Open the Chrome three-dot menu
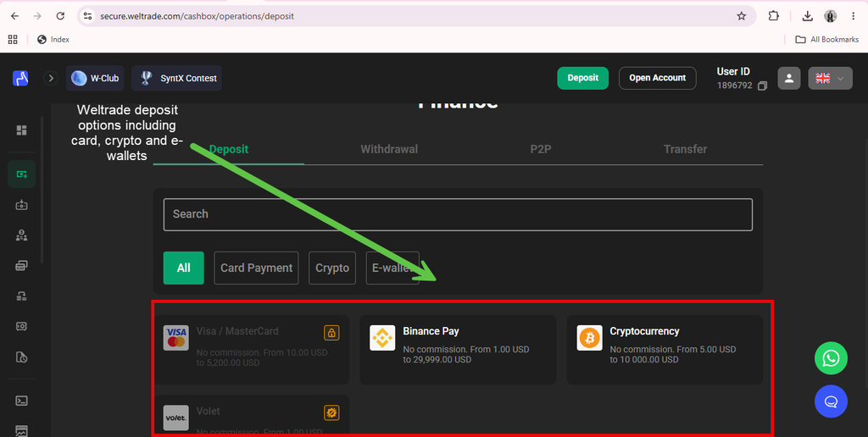The image size is (868, 437). (853, 16)
